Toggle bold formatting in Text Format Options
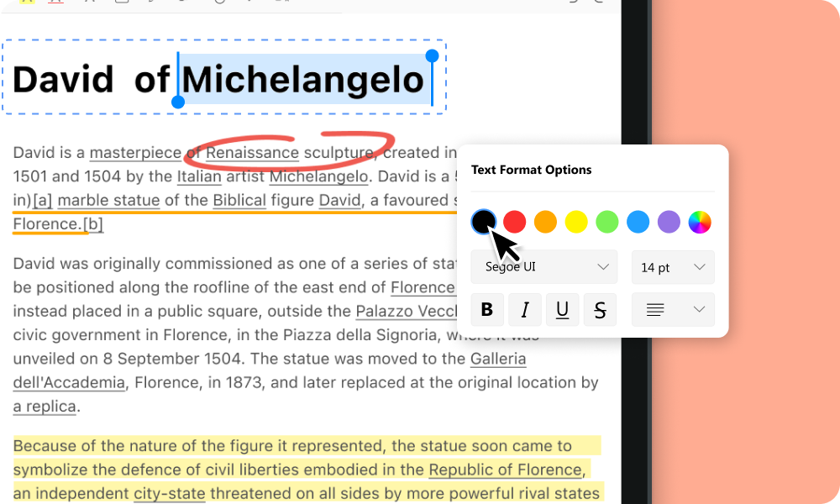 coord(487,310)
